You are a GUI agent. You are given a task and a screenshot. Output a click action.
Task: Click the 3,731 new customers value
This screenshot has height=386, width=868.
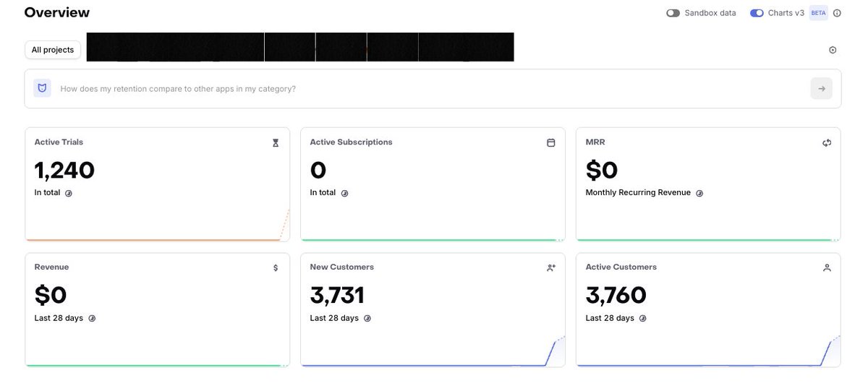pos(337,296)
